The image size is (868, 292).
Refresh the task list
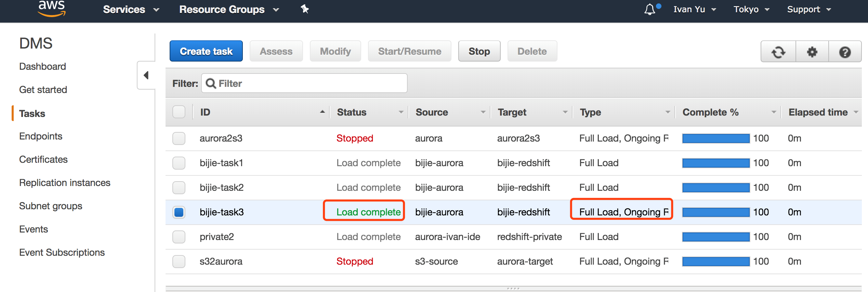click(x=778, y=52)
